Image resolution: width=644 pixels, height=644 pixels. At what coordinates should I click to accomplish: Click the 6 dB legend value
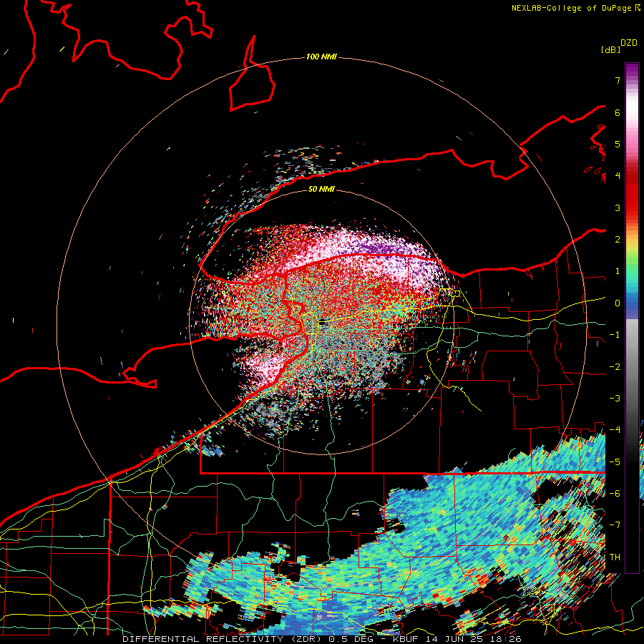[618, 112]
